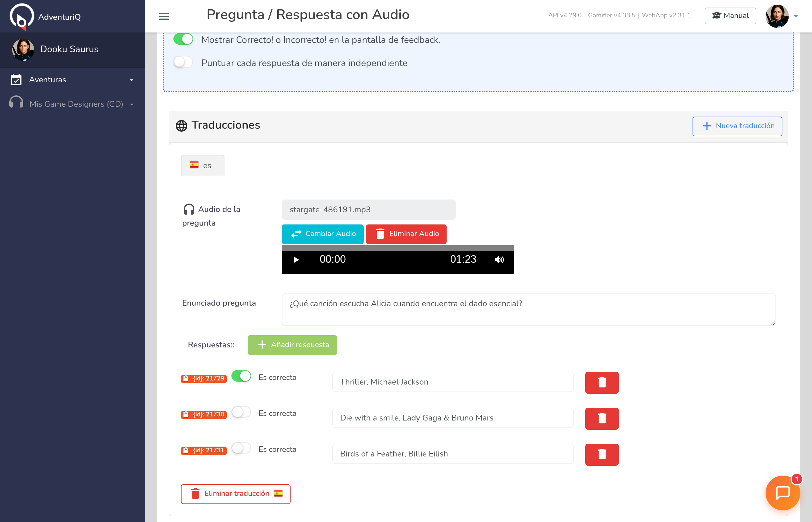The image size is (812, 522).
Task: Edit the Birds of a Feather answer field
Action: [x=453, y=454]
